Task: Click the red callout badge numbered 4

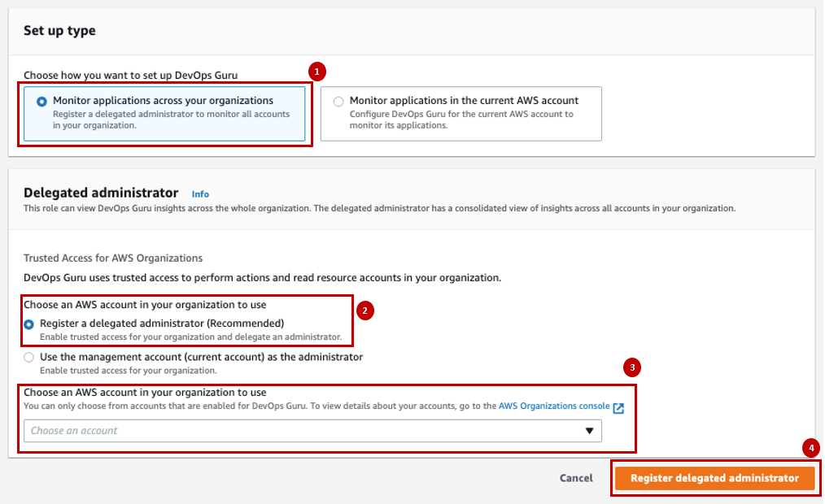Action: pos(810,448)
